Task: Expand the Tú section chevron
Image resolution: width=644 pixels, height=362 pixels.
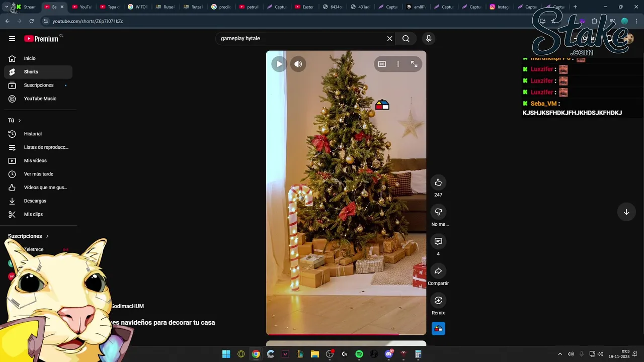Action: pyautogui.click(x=20, y=121)
